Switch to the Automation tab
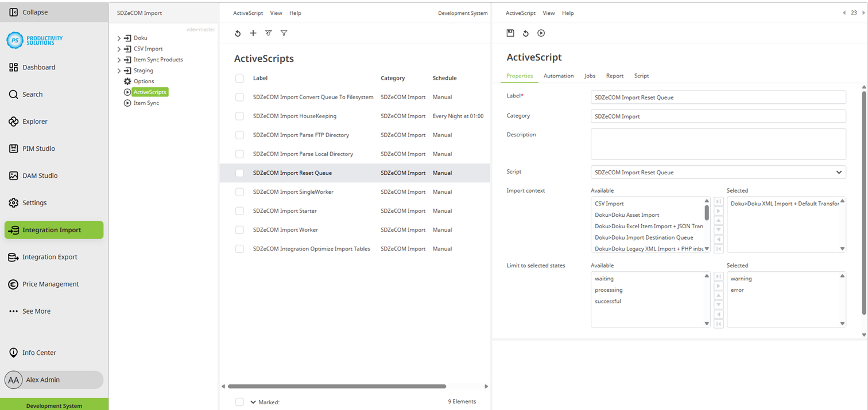The width and height of the screenshot is (868, 410). tap(558, 76)
